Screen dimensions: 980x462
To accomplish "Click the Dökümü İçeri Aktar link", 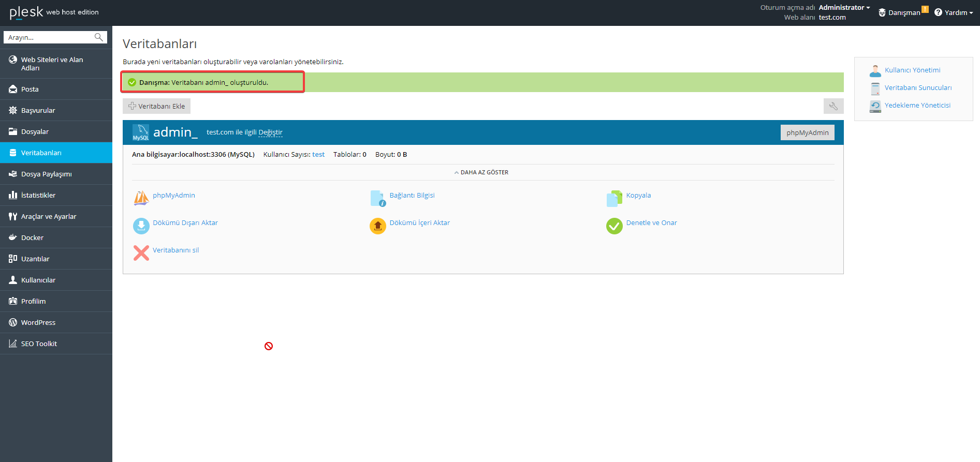I will (x=419, y=222).
